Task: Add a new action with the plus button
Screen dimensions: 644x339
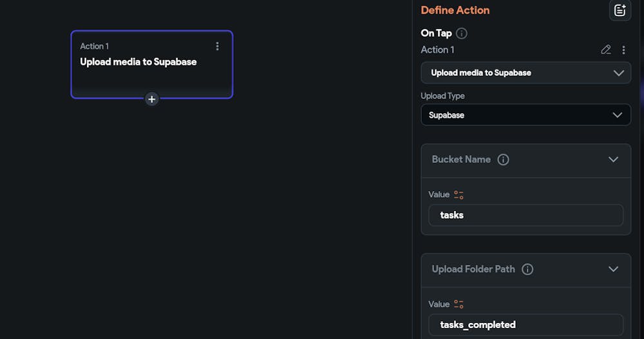Action: tap(152, 99)
